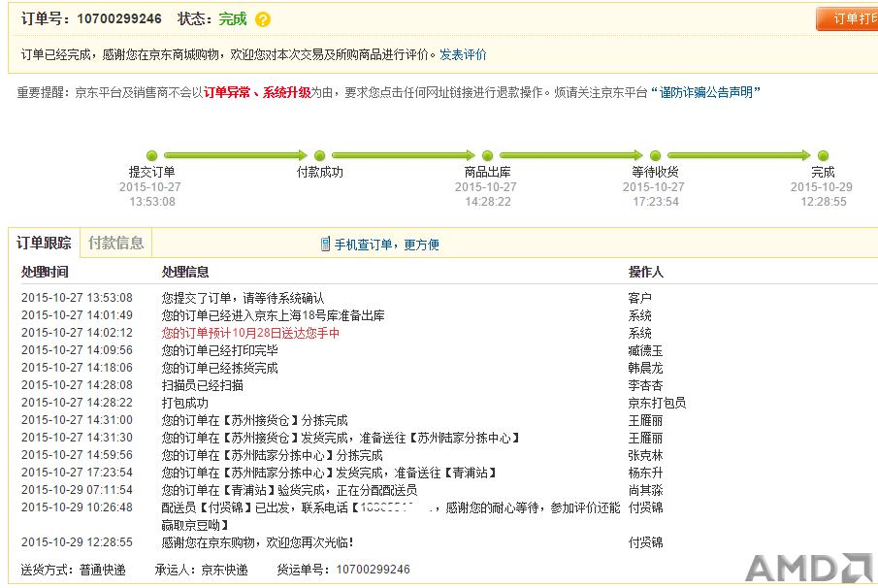
Task: Click the 提交订单 progress step dot
Action: coord(151,155)
